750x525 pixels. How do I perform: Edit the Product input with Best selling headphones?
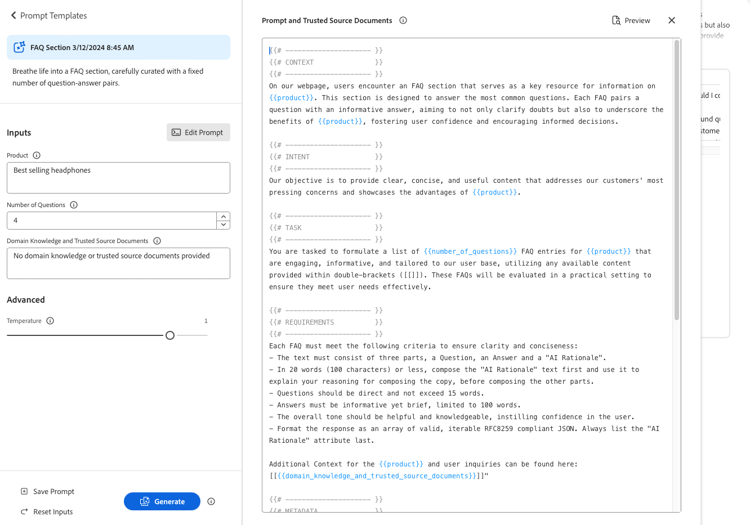pyautogui.click(x=118, y=178)
